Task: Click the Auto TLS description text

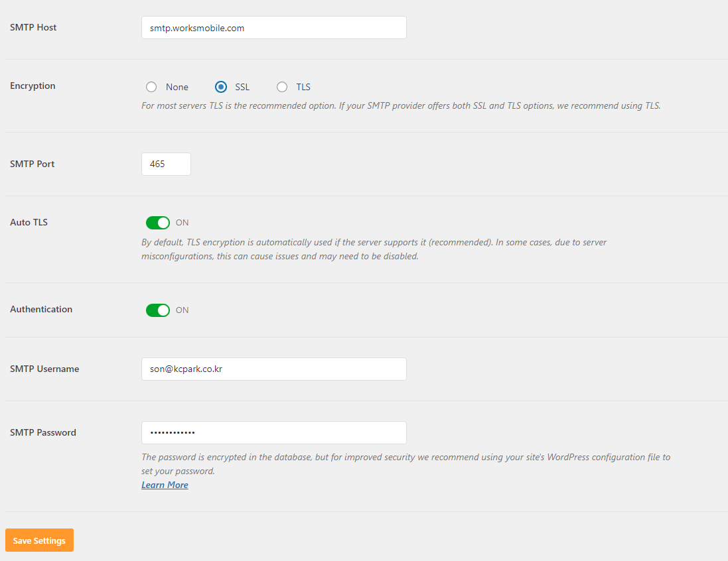Action: 374,249
